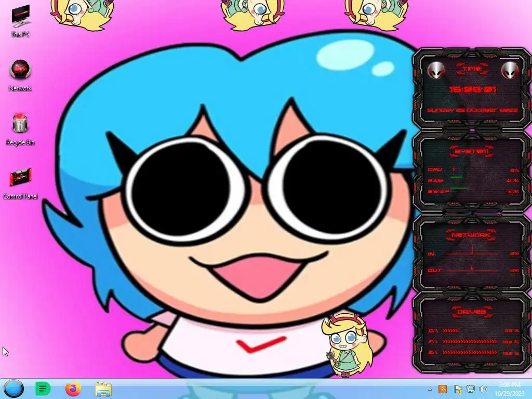Open the F:\ drive bar in widget
532x399 pixels.
click(473, 342)
